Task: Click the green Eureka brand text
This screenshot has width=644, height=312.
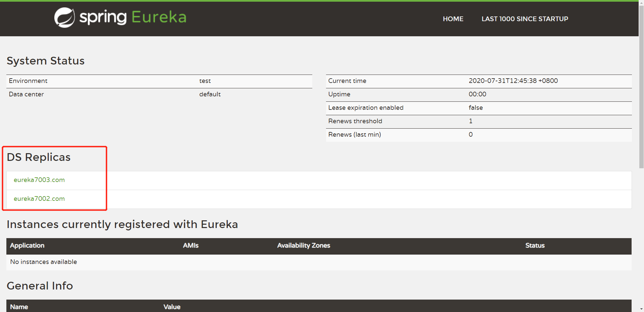Action: pos(159,17)
